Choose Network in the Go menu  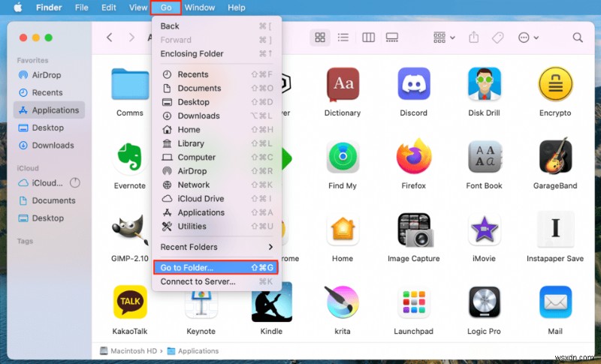pyautogui.click(x=216, y=185)
